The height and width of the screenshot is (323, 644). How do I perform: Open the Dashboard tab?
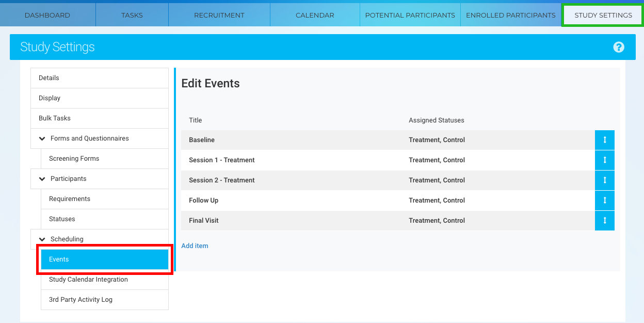pyautogui.click(x=47, y=15)
